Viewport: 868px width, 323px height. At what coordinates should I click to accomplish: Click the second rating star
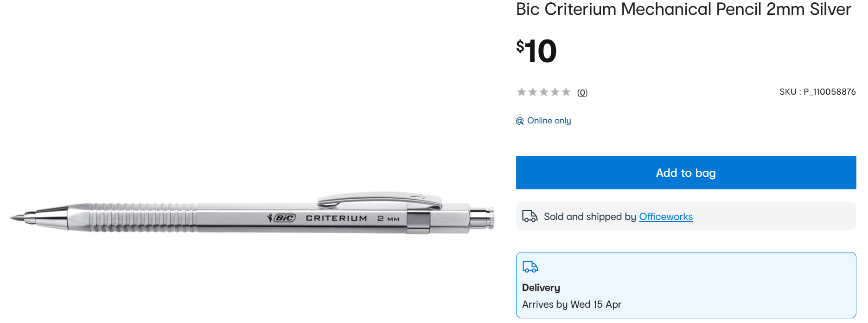pos(533,92)
